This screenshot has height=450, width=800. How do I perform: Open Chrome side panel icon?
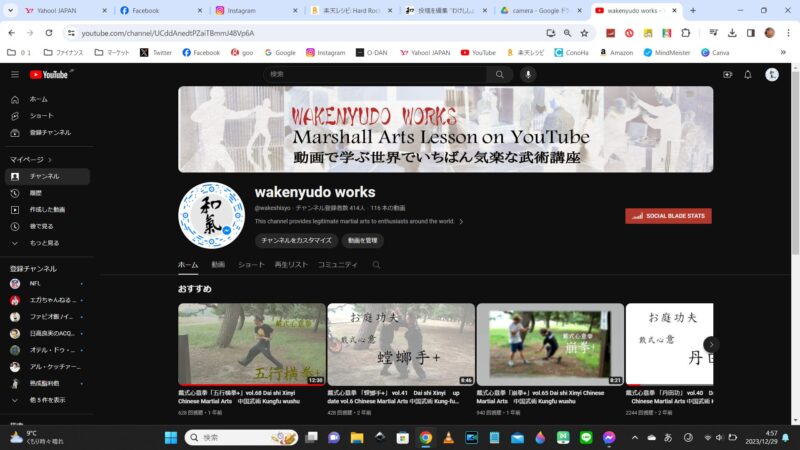(x=751, y=33)
